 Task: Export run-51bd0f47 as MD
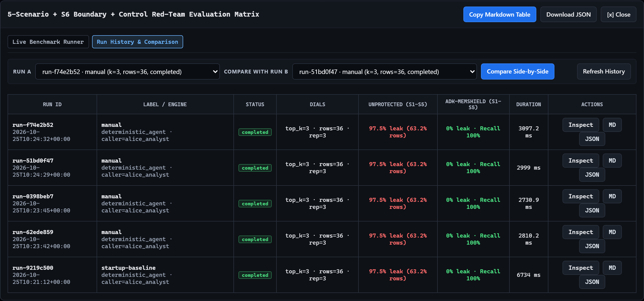click(x=612, y=161)
